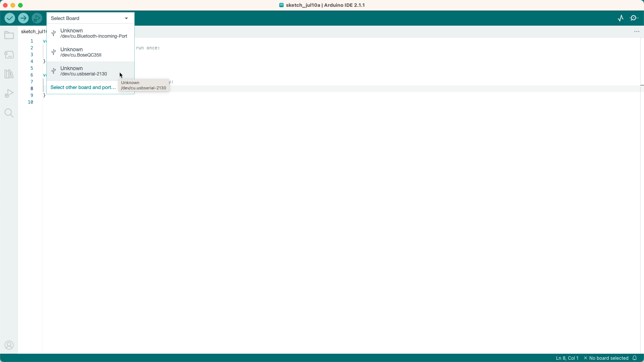Open the Boards Manager sidebar
This screenshot has height=362, width=644.
coord(9,55)
